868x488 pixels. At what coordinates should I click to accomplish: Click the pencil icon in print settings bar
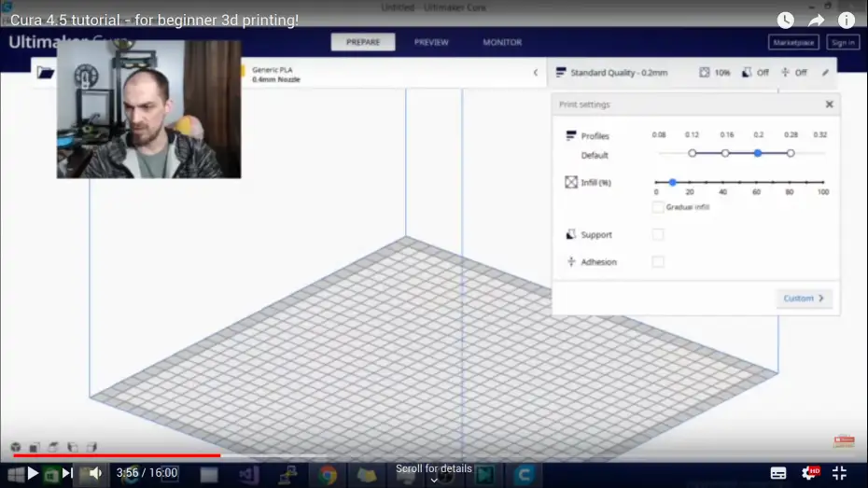(825, 73)
